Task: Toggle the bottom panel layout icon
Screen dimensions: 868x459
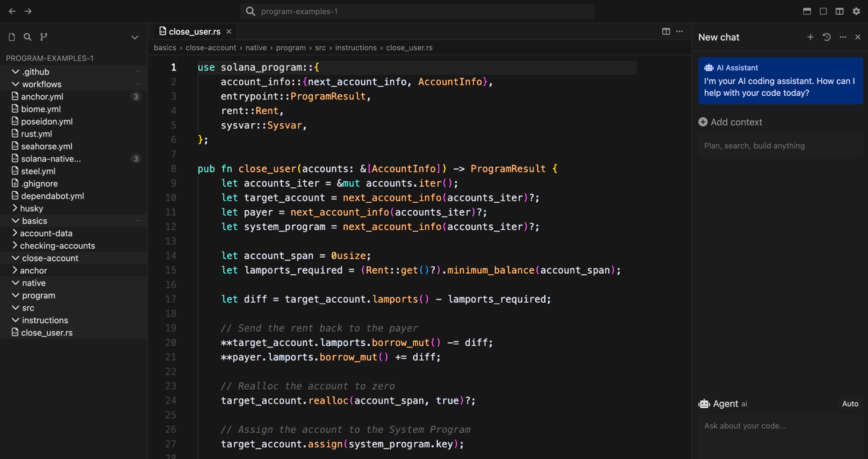Action: coord(807,11)
